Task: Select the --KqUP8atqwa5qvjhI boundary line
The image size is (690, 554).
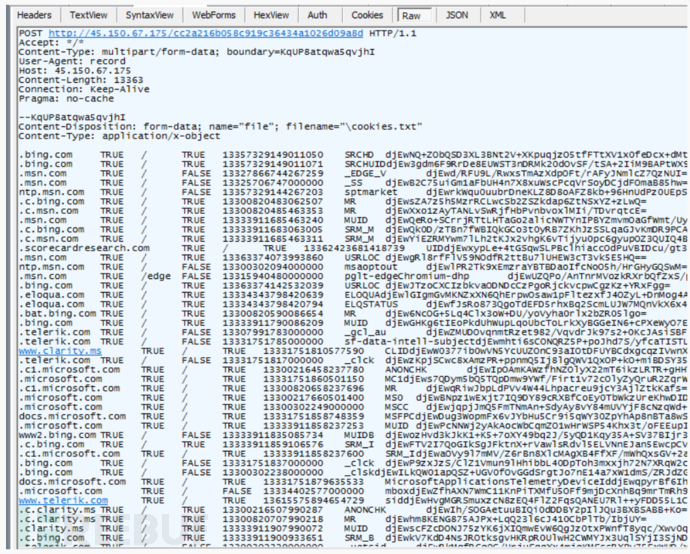Action: coord(72,117)
